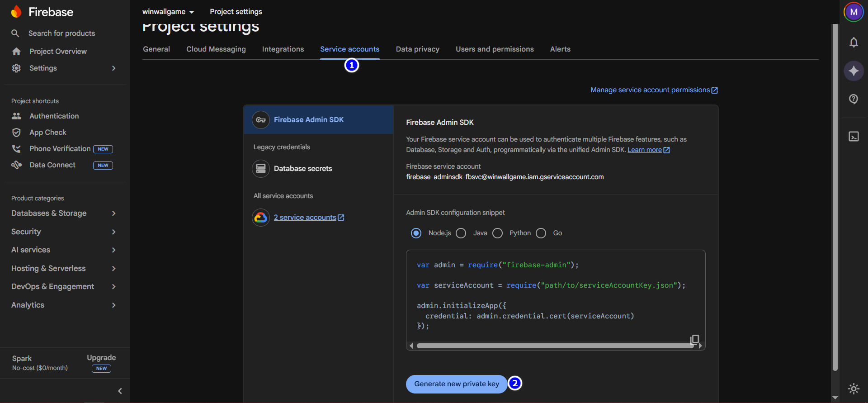This screenshot has height=403, width=868.
Task: Switch to the Integrations tab
Action: coord(283,49)
